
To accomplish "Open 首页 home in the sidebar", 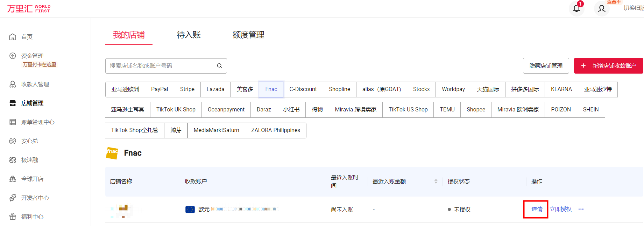I will pyautogui.click(x=27, y=37).
